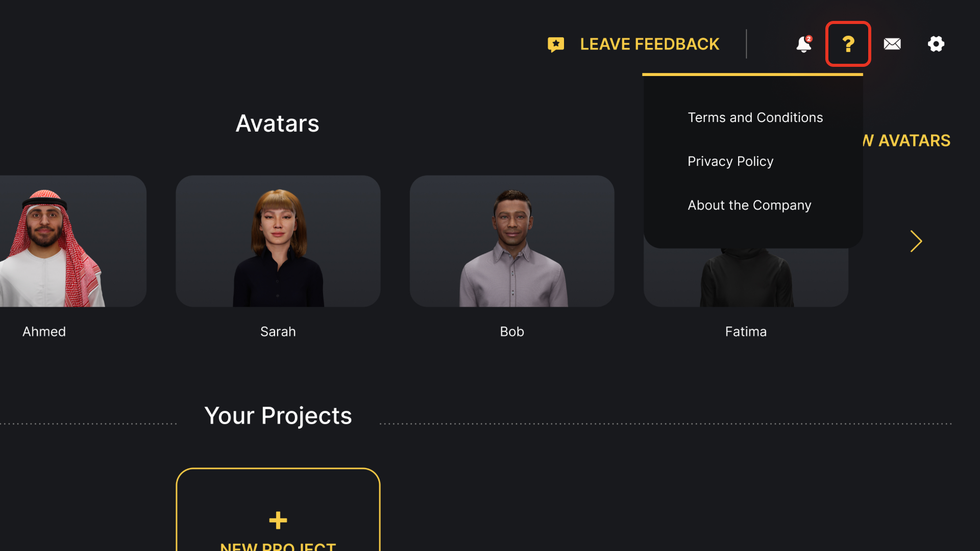Click the Bob name label

pos(512,332)
